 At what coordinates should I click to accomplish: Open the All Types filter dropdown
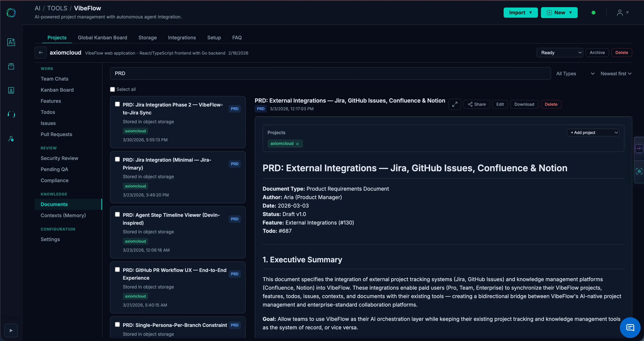click(x=575, y=74)
